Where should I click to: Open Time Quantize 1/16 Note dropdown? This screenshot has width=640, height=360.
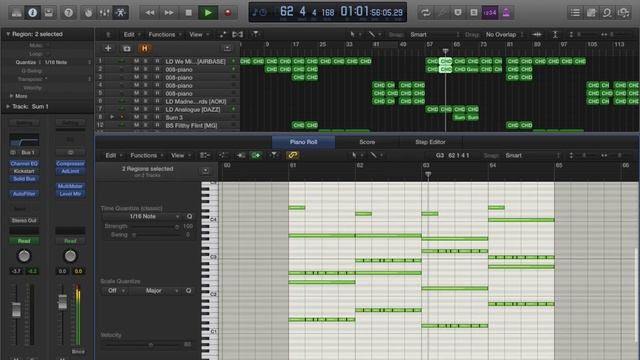click(142, 216)
